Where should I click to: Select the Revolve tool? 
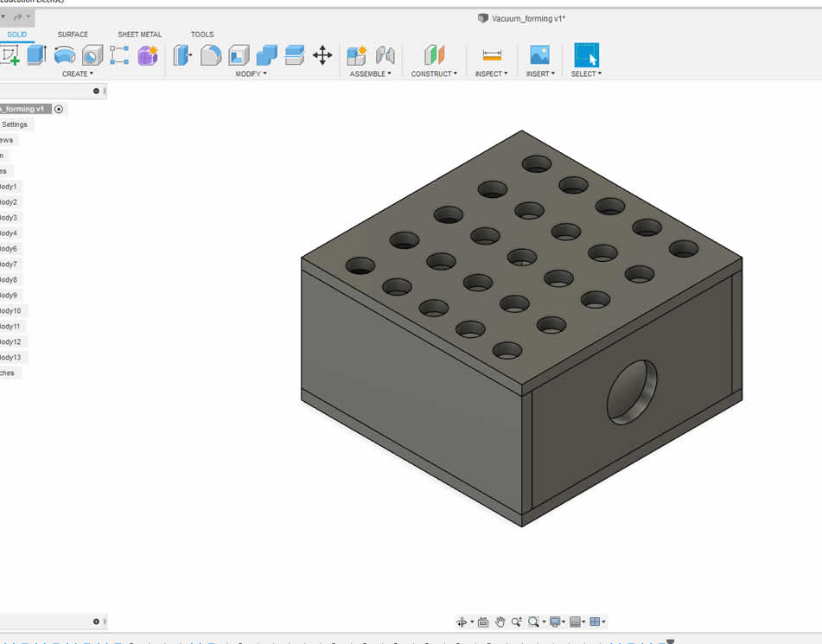pos(65,55)
